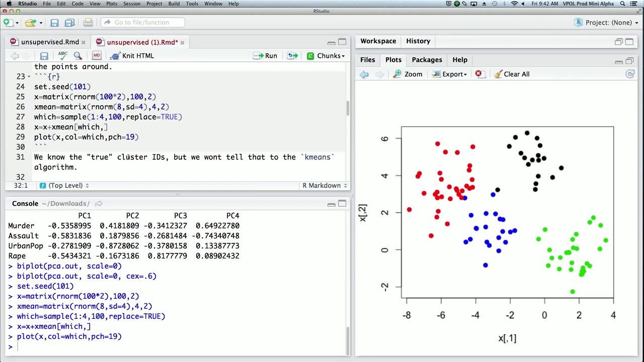This screenshot has width=644, height=362.
Task: Close the unsupervised (1).Rmd tab
Action: (x=182, y=43)
